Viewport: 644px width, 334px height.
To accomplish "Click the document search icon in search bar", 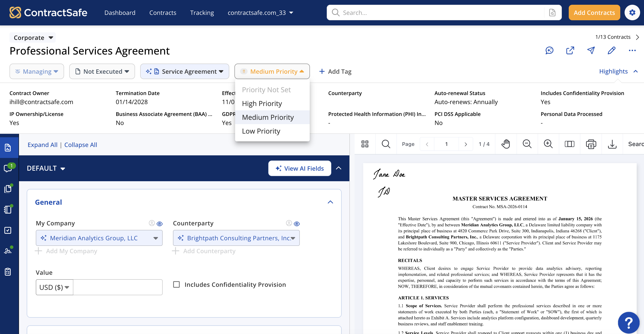I will click(x=552, y=12).
